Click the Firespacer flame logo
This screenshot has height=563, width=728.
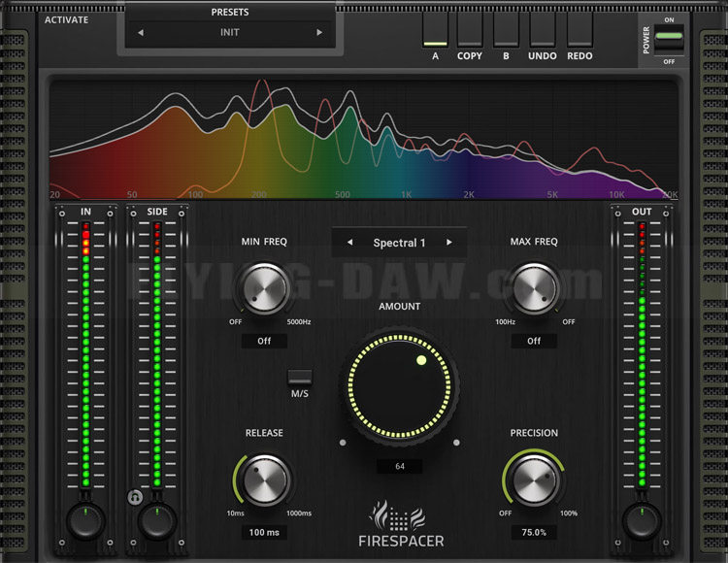coord(398,516)
